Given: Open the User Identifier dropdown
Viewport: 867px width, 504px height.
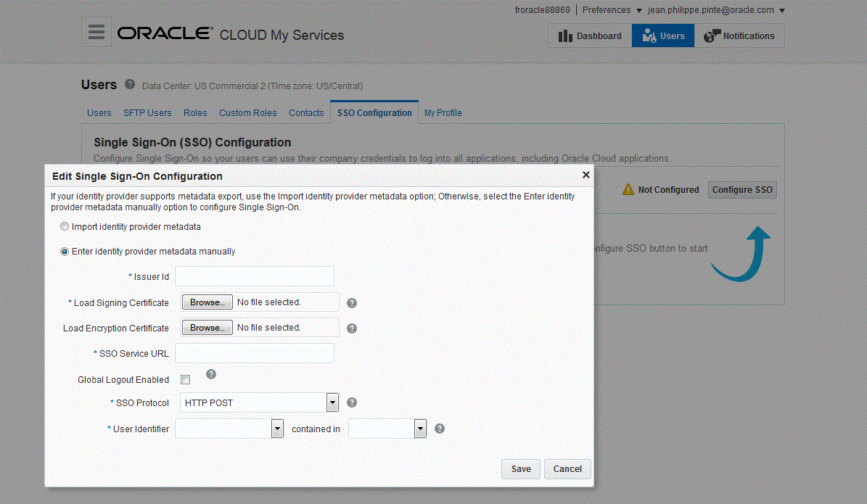Looking at the screenshot, I should tap(276, 429).
